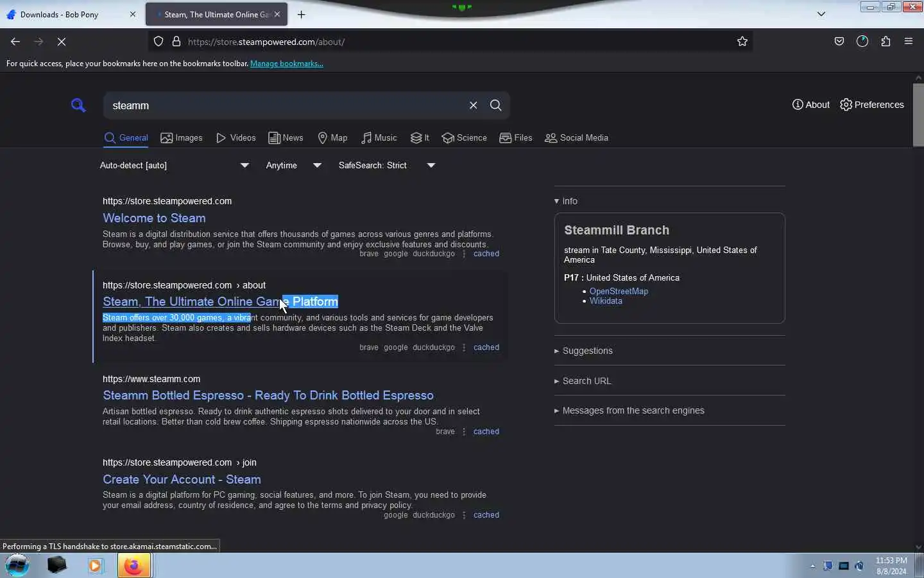
Task: Switch to the Files category
Action: [x=516, y=138]
